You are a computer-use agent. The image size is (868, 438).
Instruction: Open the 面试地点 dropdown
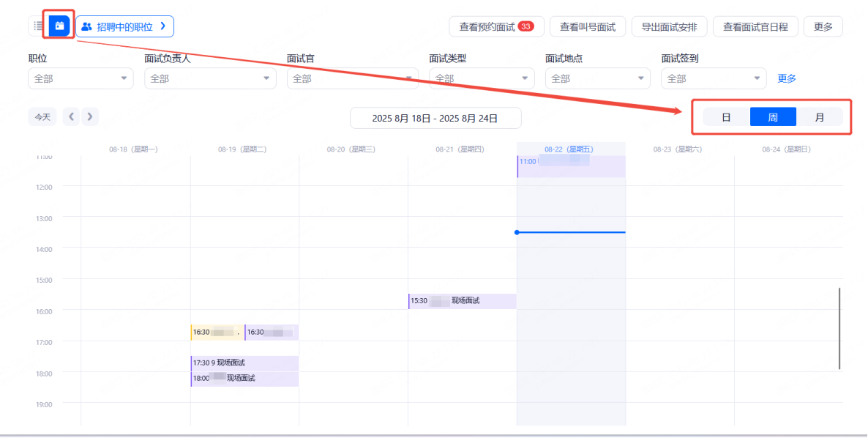click(597, 78)
